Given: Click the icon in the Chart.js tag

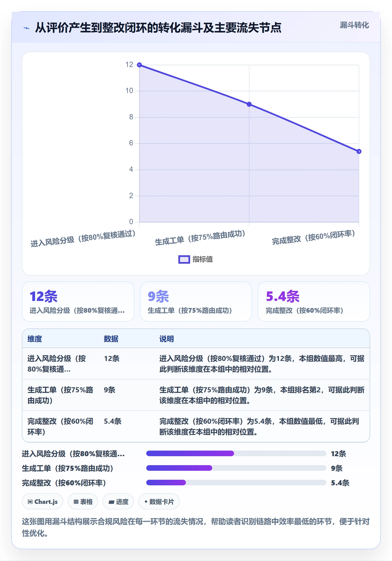Looking at the screenshot, I should pos(30,502).
